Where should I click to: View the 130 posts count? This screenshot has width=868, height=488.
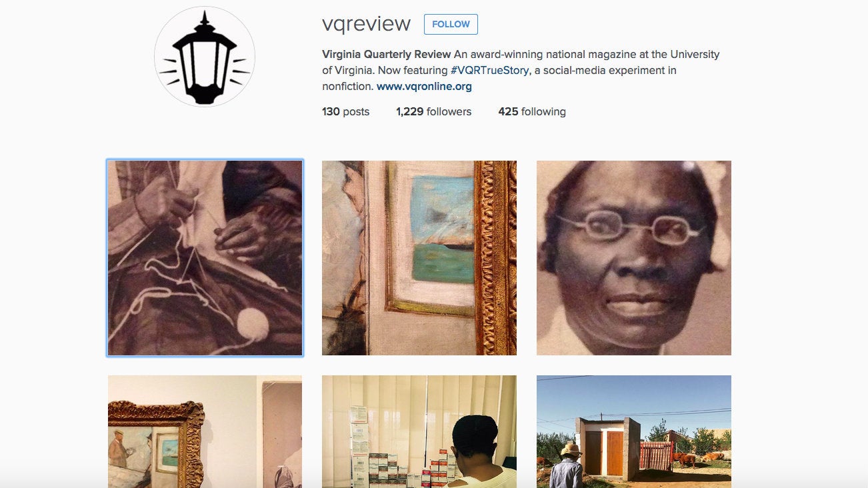[345, 111]
